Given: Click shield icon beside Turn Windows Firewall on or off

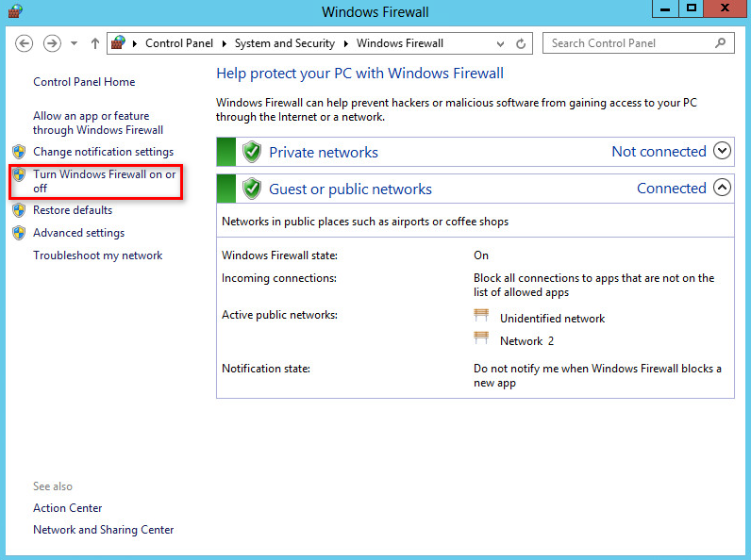Looking at the screenshot, I should [x=19, y=174].
